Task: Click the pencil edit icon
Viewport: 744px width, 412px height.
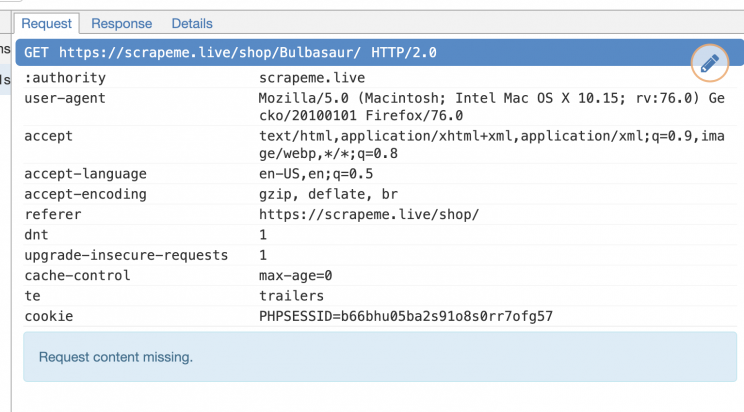Action: point(709,63)
